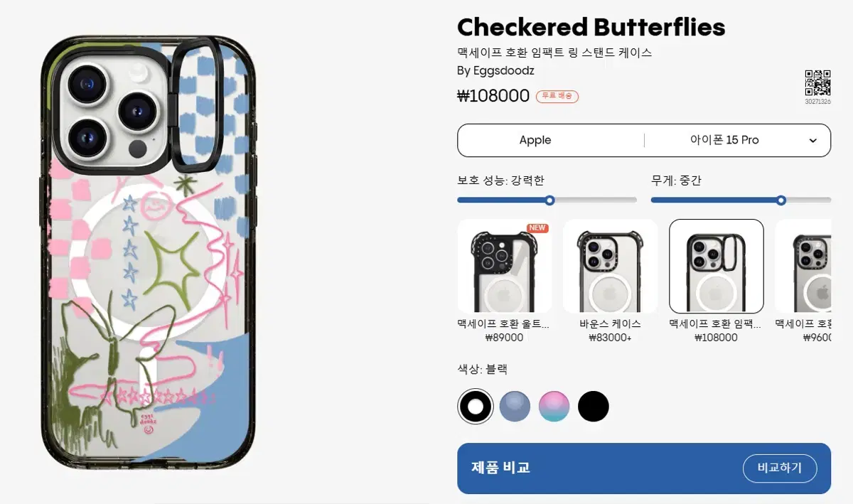Screen dimensions: 853x504
Task: Pick the pink-teal gradient color swatch
Action: pos(554,407)
